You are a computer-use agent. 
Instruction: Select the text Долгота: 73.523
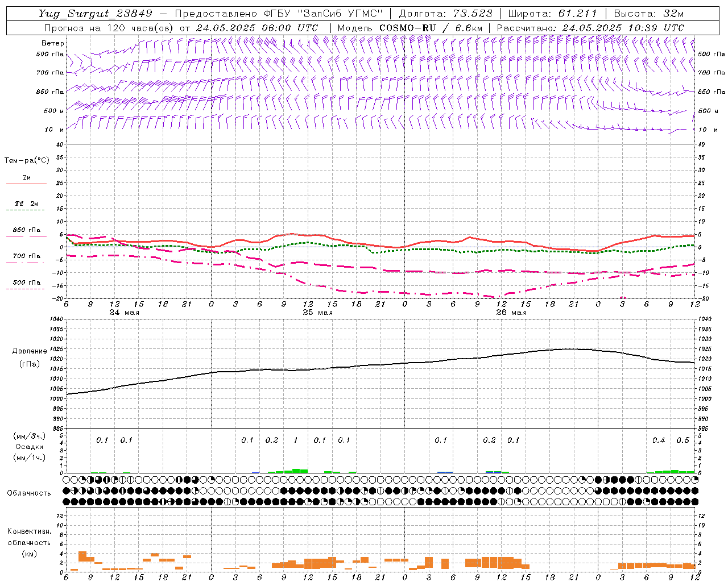point(446,14)
